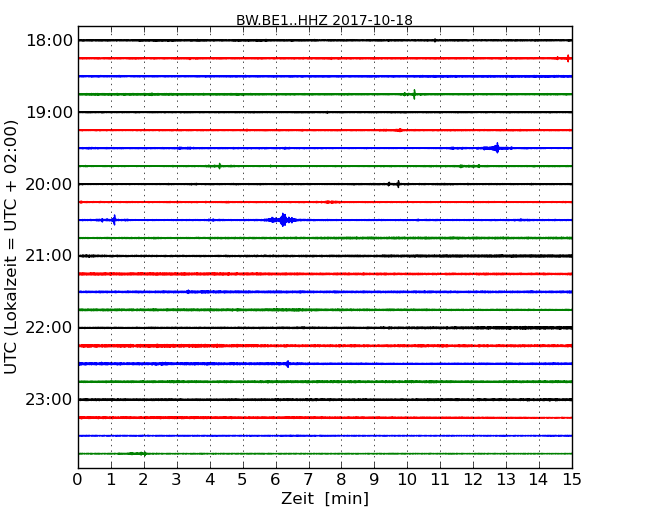Click x-axis tick label 14

coord(539,479)
